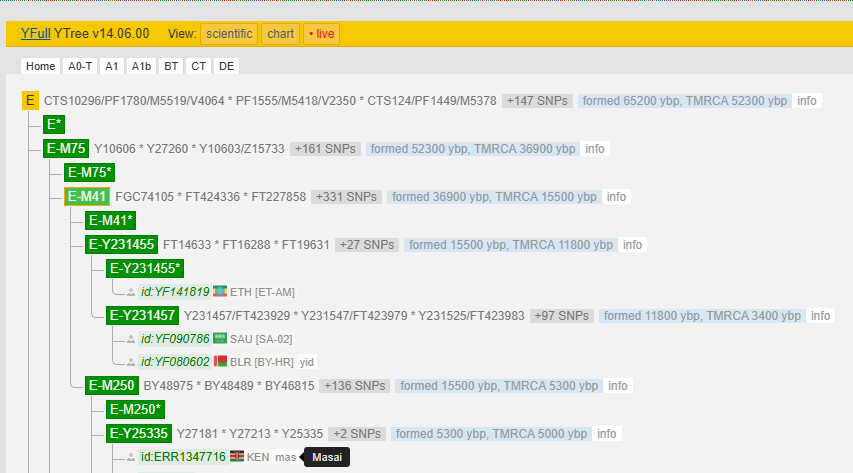Click formed 52300 ybp, TMRCA 36900 label

[x=473, y=149]
